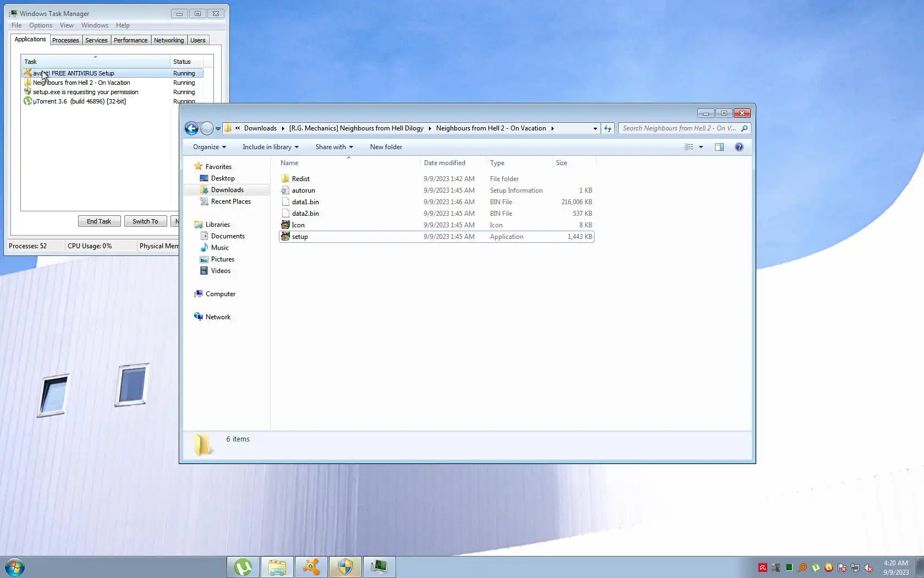Click the refresh button next to address bar
Viewport: 924px width, 578px height.
(x=608, y=128)
